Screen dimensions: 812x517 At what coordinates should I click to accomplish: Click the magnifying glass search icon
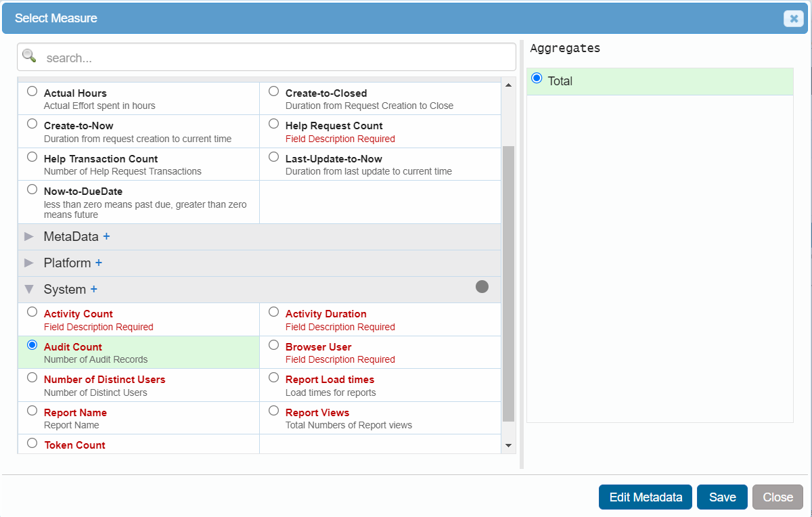point(29,56)
